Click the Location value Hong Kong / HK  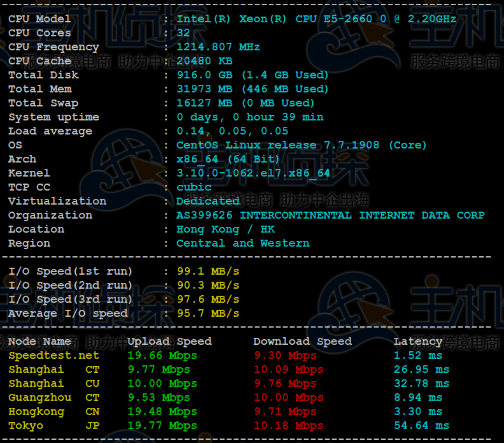click(x=226, y=229)
